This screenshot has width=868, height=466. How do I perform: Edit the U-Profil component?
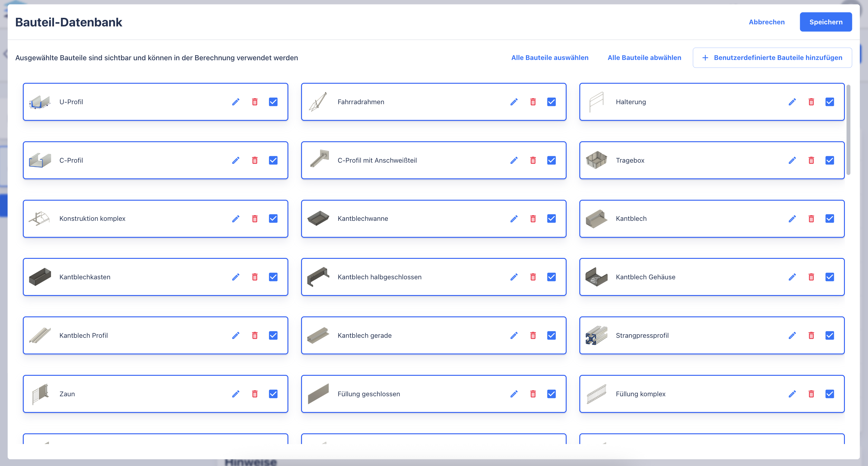[236, 102]
